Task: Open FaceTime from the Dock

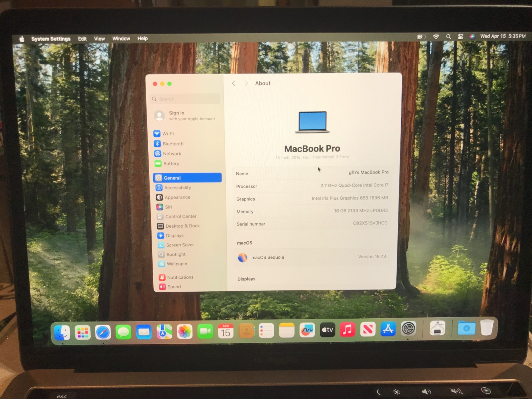Action: point(205,331)
